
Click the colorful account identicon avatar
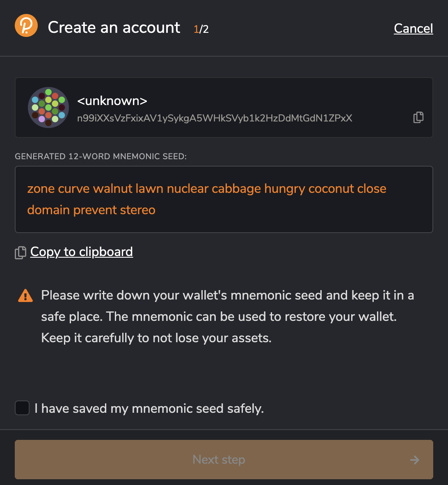click(x=48, y=108)
